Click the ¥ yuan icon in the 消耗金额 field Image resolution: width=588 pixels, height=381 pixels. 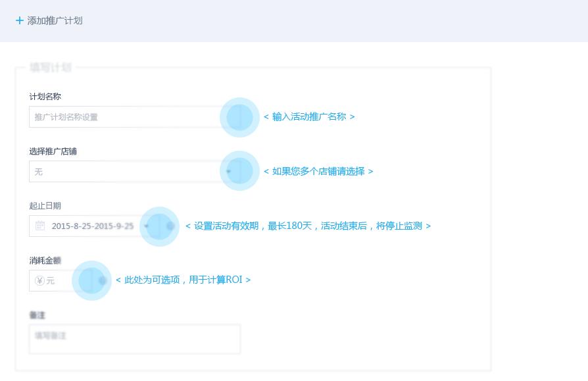[x=39, y=280]
